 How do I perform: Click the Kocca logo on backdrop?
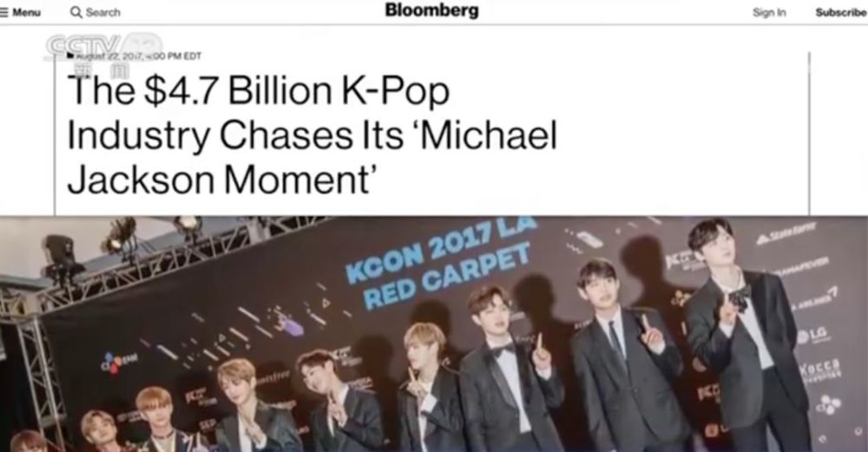pyautogui.click(x=820, y=367)
